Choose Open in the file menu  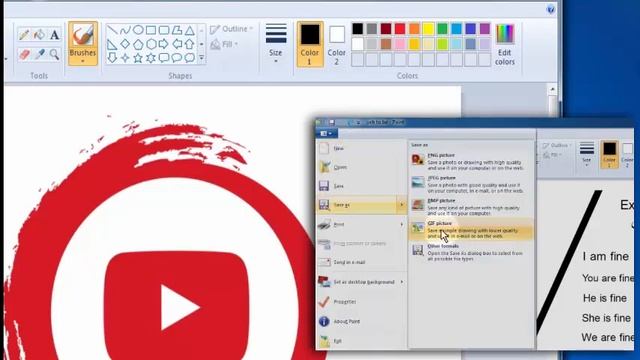click(x=361, y=167)
